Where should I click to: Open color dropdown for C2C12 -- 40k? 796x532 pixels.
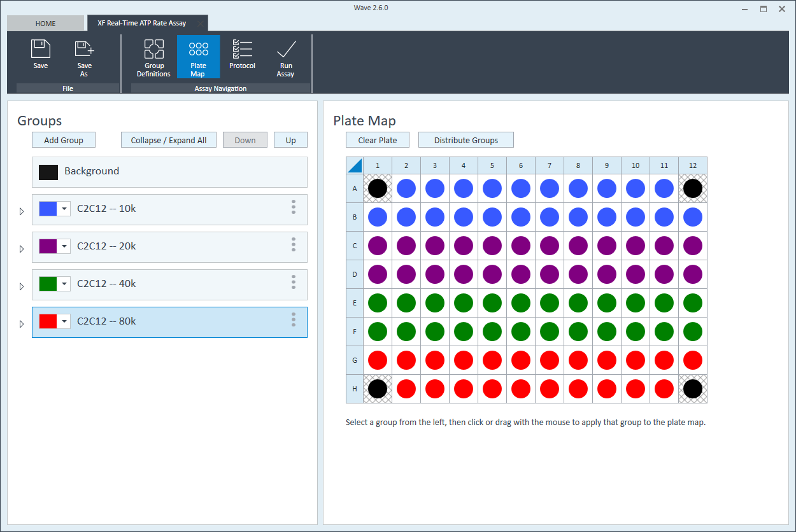click(64, 284)
